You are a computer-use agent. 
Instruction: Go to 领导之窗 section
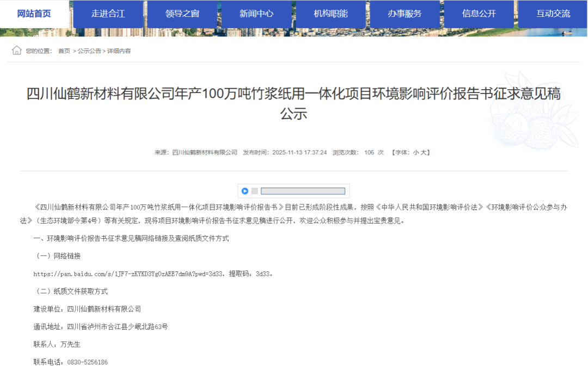point(182,14)
